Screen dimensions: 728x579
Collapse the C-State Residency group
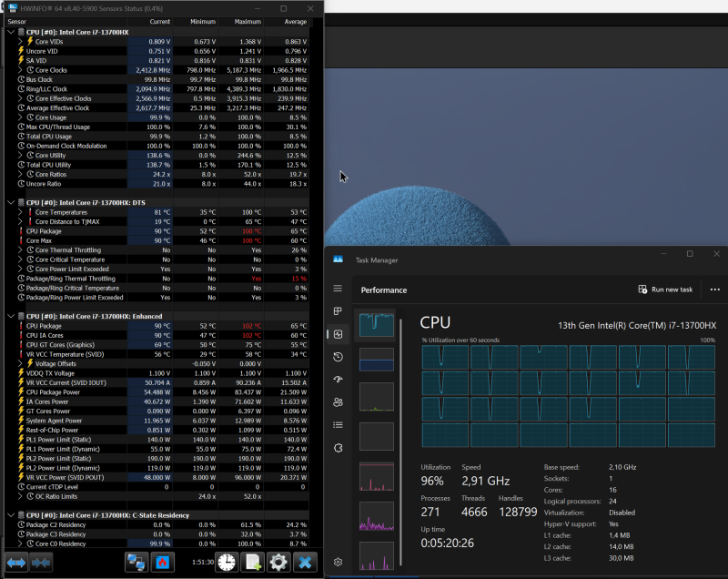coord(11,515)
